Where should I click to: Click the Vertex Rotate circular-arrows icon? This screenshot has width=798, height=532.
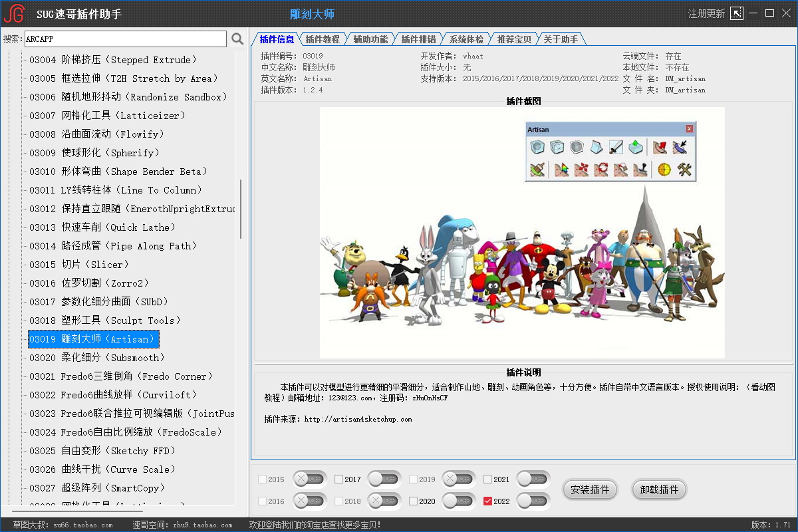601,170
